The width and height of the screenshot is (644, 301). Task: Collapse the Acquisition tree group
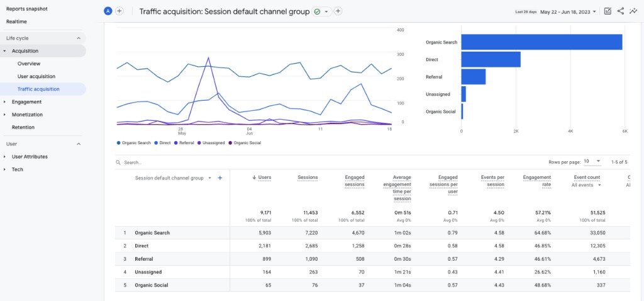click(4, 51)
